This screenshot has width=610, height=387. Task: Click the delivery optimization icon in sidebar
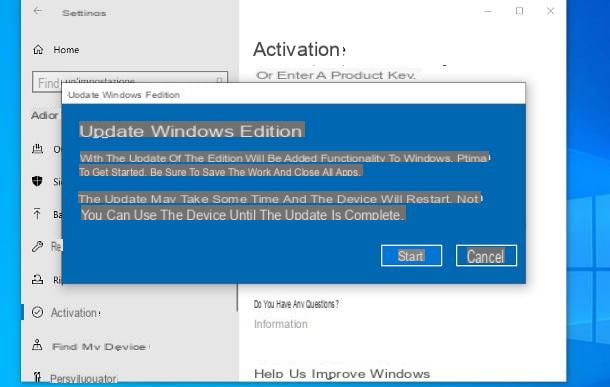tap(37, 149)
